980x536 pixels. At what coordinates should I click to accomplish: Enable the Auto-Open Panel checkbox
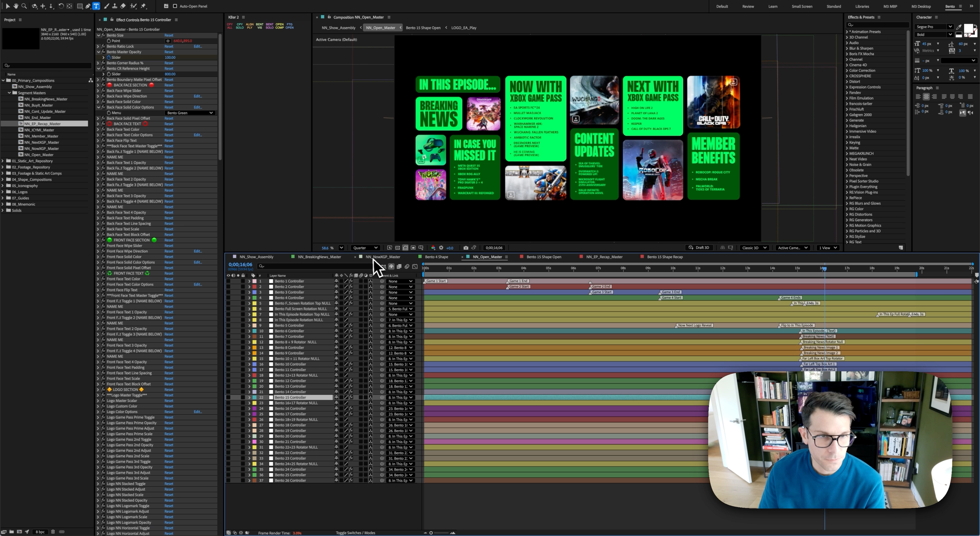click(x=175, y=6)
